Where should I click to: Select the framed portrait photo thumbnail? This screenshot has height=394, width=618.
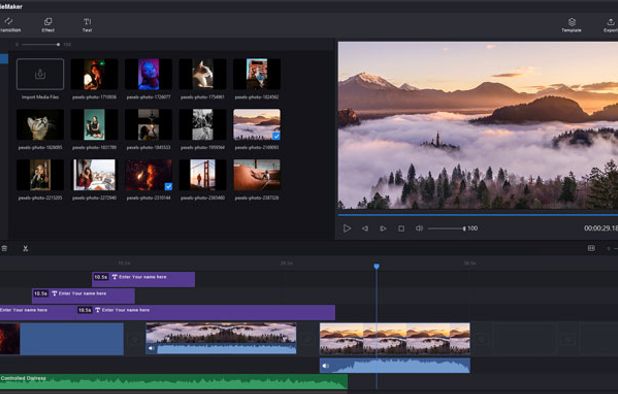(x=40, y=175)
